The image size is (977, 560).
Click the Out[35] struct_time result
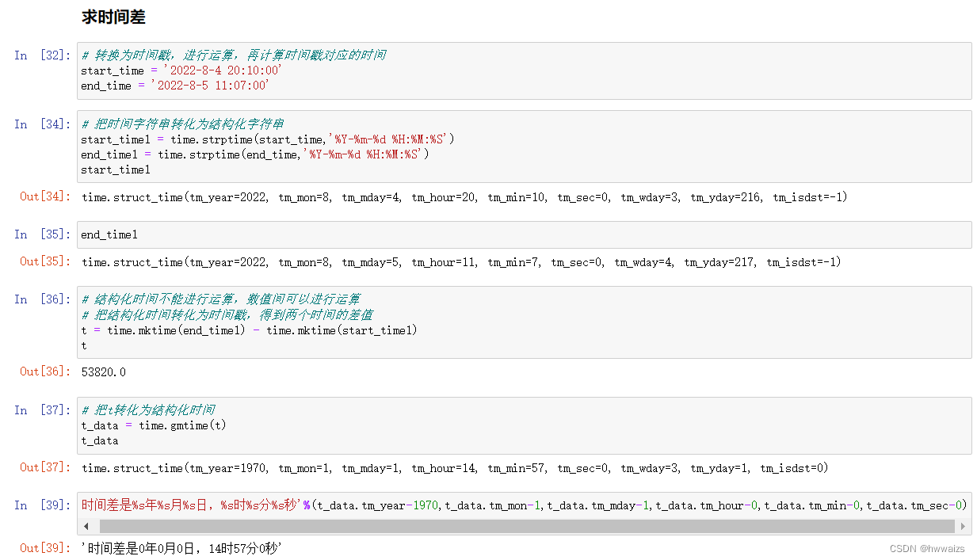pos(461,262)
